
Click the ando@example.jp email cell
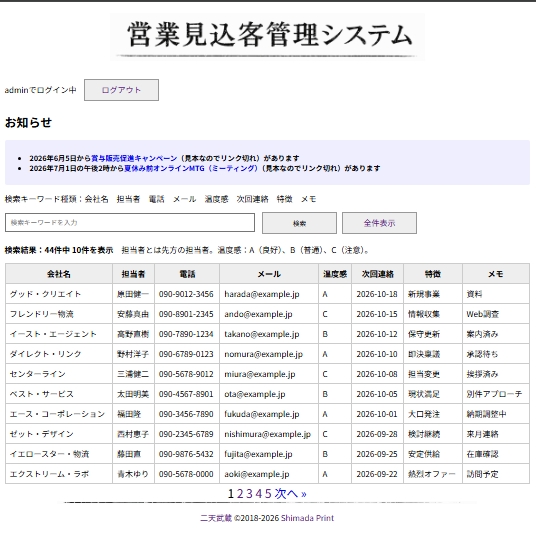point(269,314)
